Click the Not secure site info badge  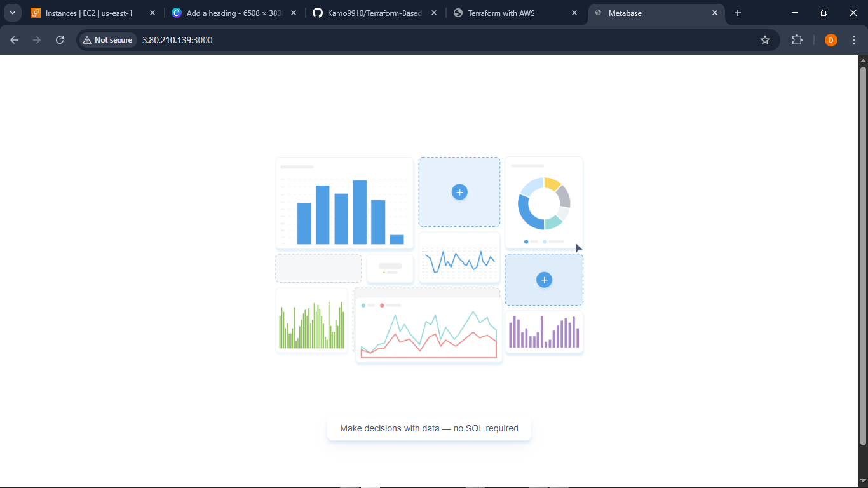pyautogui.click(x=107, y=40)
